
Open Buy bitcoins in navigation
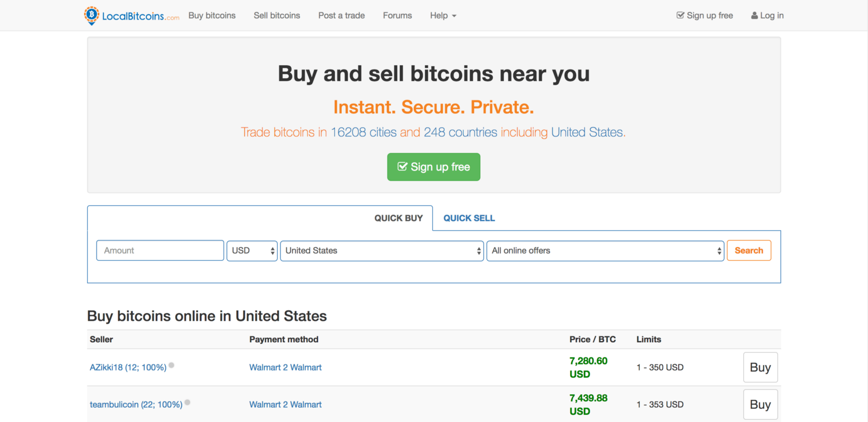point(212,15)
